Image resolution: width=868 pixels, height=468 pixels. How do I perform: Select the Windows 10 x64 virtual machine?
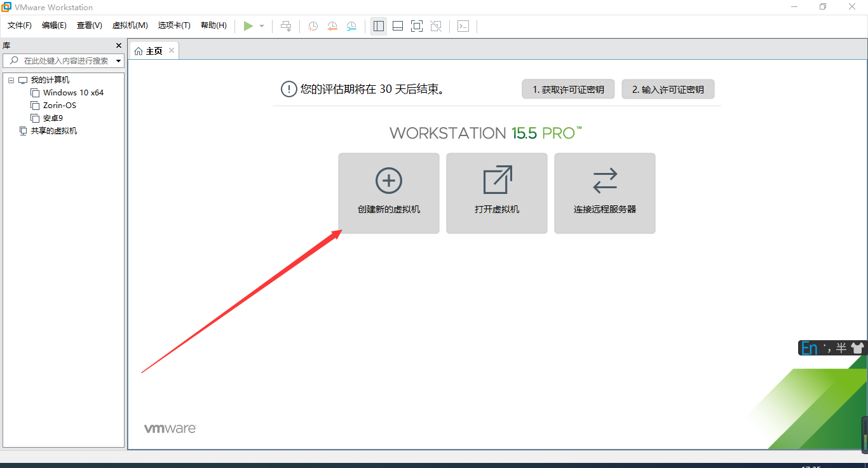73,93
